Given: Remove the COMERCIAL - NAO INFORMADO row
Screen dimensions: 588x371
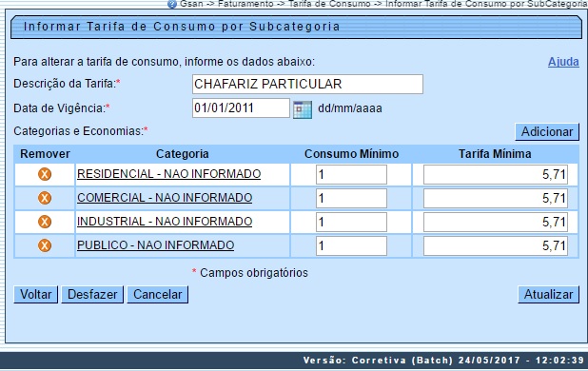Looking at the screenshot, I should (x=45, y=198).
